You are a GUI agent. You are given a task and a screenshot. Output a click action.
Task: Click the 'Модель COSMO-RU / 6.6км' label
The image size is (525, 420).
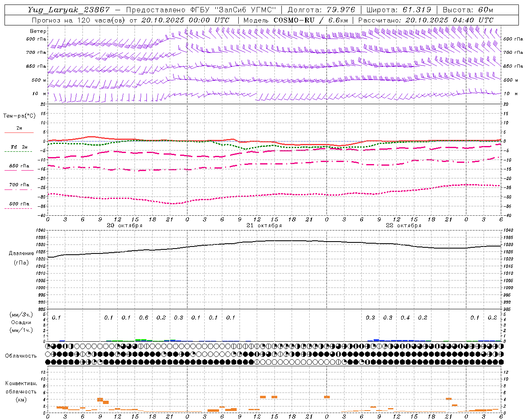click(296, 20)
